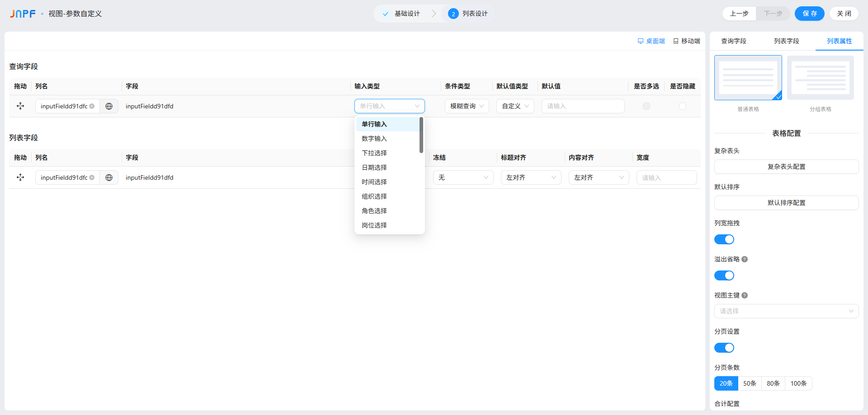Click the help icon beside 溢出省略
The image size is (868, 415).
point(745,259)
